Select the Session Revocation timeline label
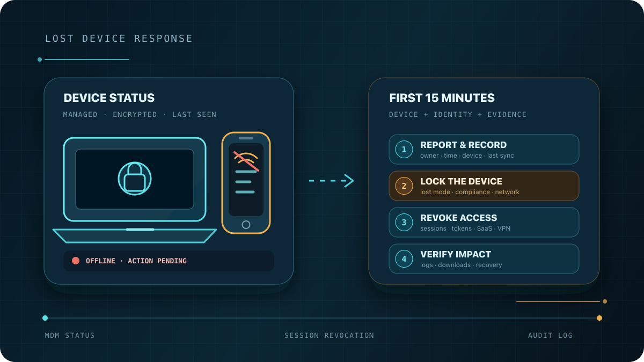644x362 pixels. tap(329, 335)
